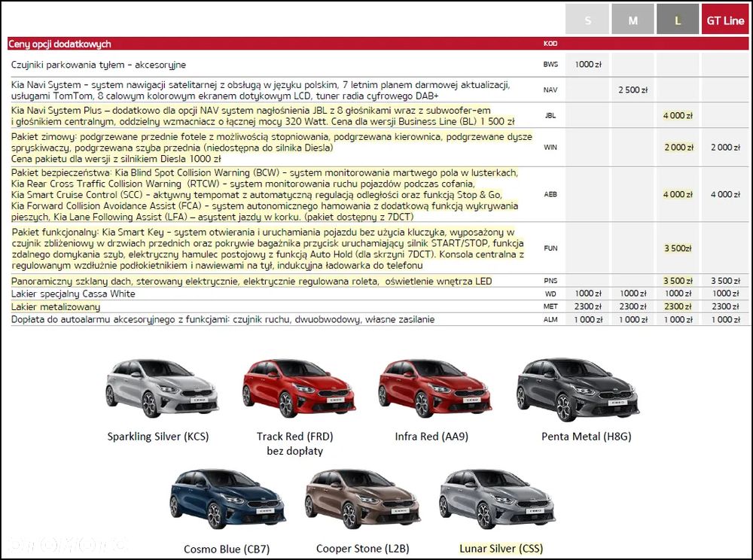Click WIN price in GT Line column
Image resolution: width=753 pixels, height=560 pixels.
point(725,148)
